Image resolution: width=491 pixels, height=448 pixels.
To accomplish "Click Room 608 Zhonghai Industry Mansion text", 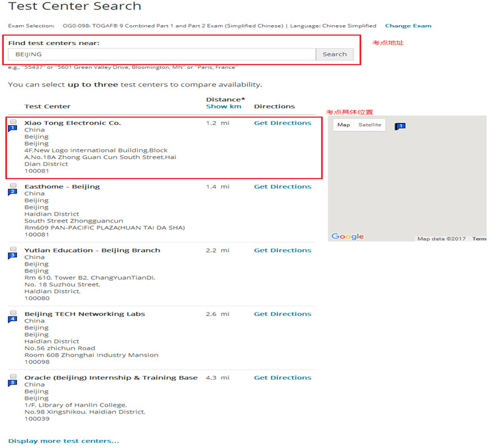I will coord(91,355).
